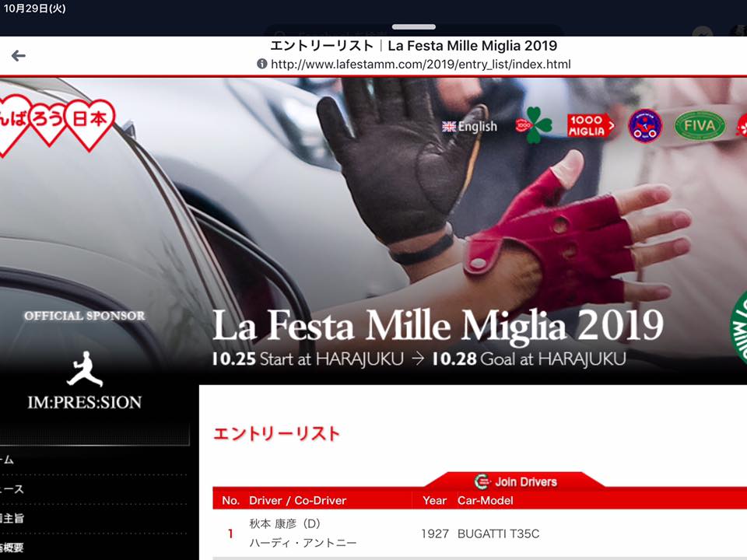747x560 pixels.
Task: Click the No. column header
Action: tap(230, 500)
